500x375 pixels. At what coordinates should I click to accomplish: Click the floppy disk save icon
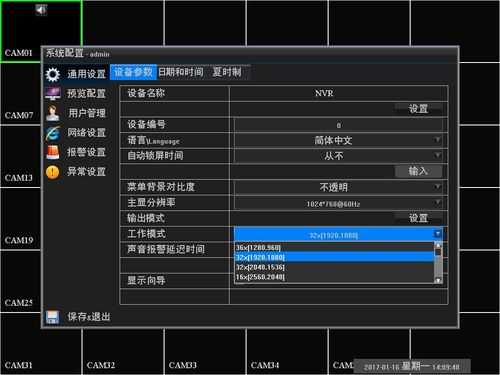tap(52, 317)
